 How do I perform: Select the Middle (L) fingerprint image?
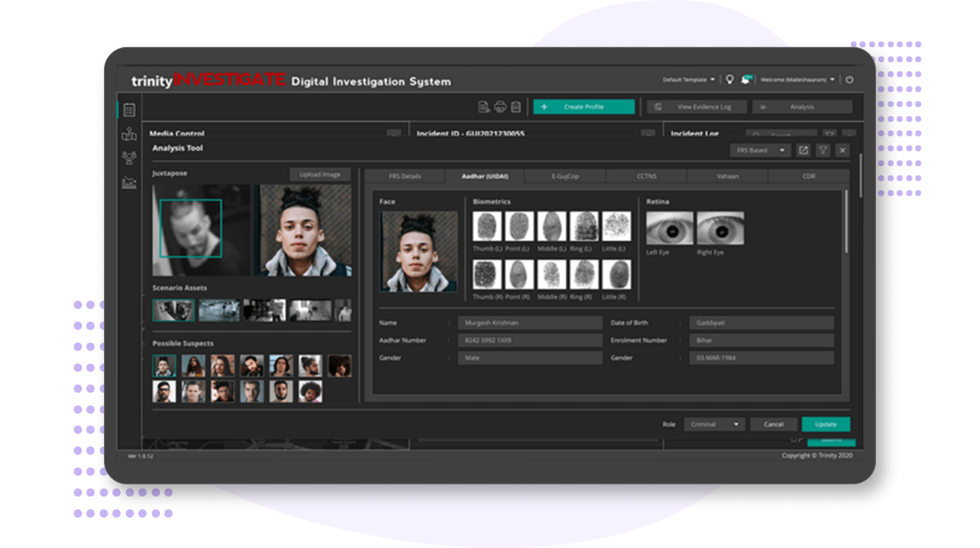[x=552, y=226]
